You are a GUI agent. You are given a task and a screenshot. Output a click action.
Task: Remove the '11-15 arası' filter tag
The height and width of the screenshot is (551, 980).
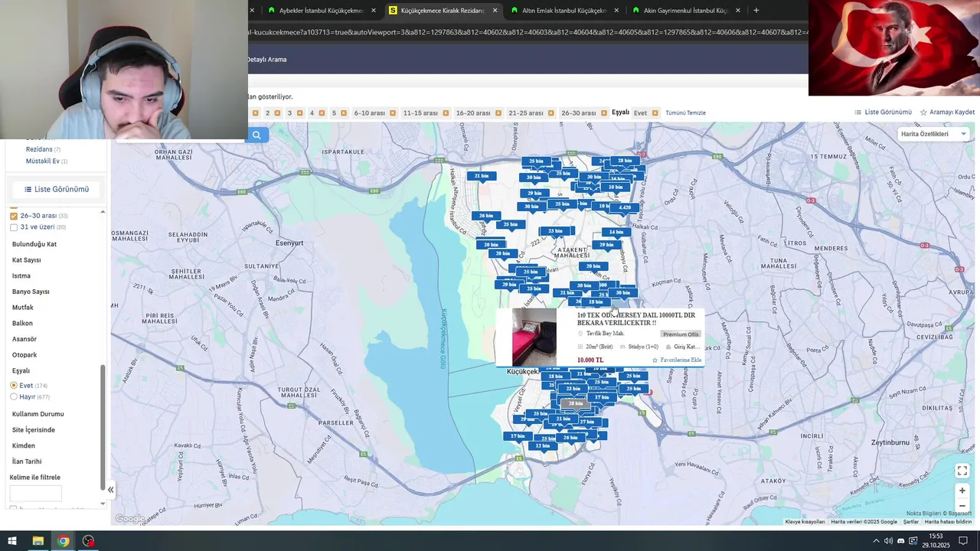pos(446,112)
